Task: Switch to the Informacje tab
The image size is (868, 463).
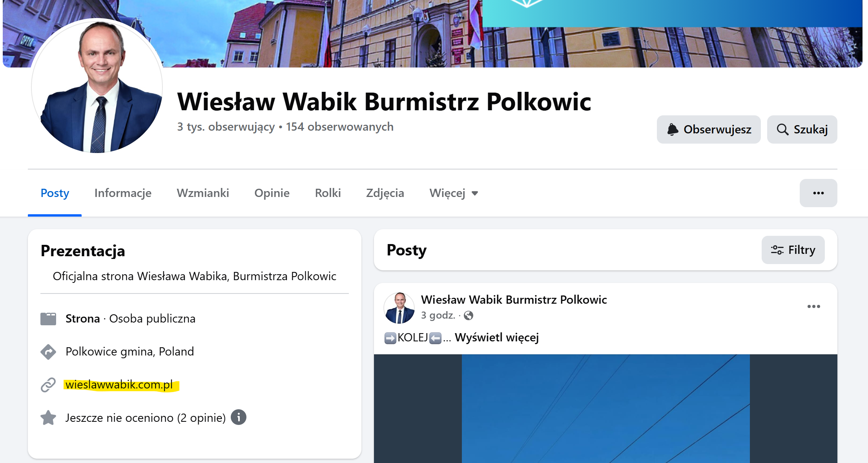Action: [123, 193]
